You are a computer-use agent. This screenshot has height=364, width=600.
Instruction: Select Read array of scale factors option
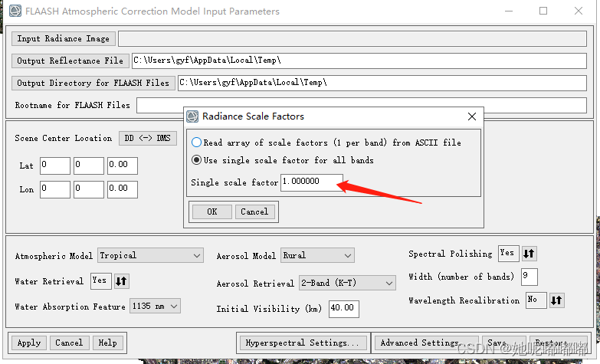(x=196, y=143)
